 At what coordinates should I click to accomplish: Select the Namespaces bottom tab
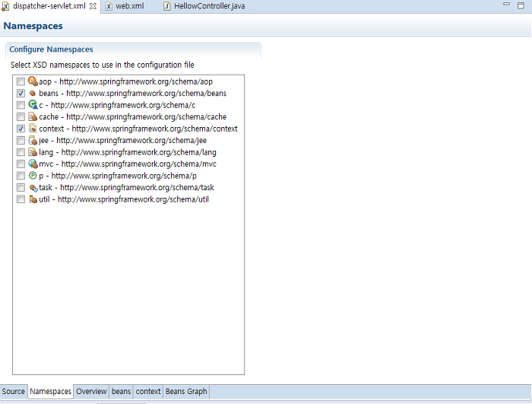[51, 391]
